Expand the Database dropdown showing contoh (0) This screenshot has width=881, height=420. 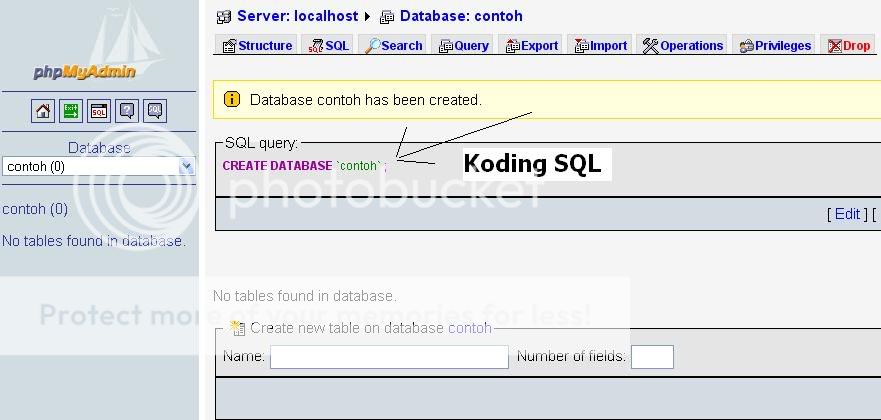point(98,167)
